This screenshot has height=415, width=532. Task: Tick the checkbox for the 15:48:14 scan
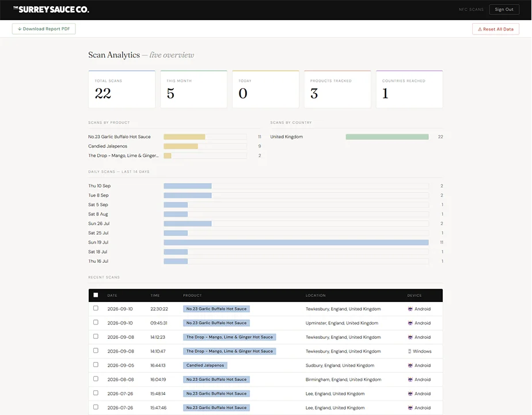point(96,393)
